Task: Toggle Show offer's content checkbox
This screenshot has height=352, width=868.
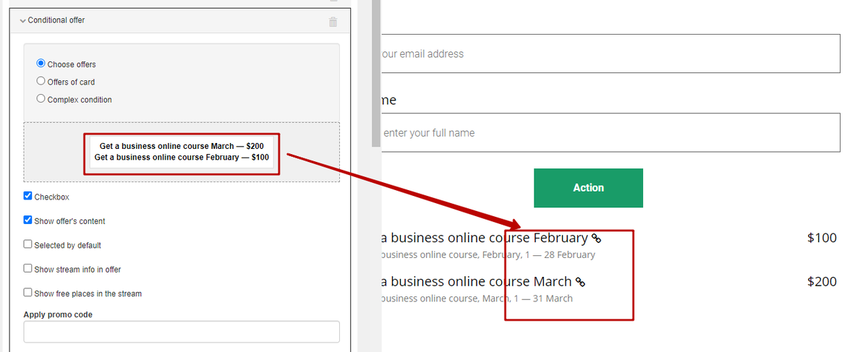Action: [x=27, y=220]
